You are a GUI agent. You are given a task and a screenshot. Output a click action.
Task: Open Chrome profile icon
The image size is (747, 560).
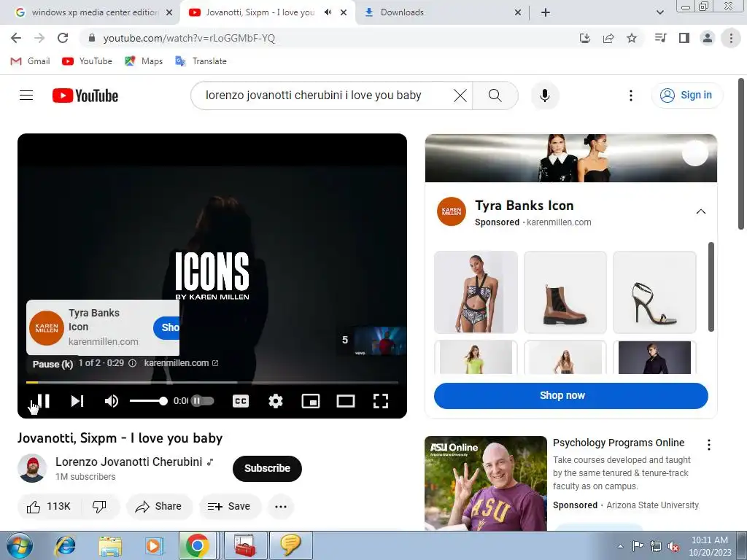tap(708, 38)
